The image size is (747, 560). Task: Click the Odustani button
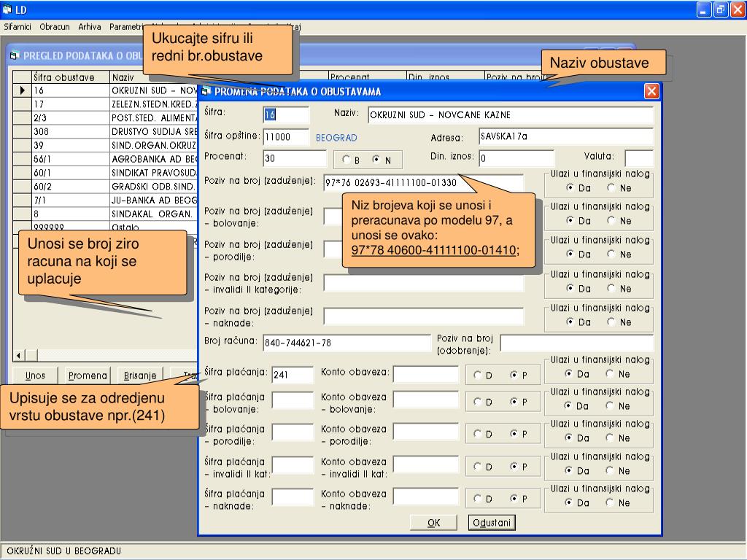point(492,522)
